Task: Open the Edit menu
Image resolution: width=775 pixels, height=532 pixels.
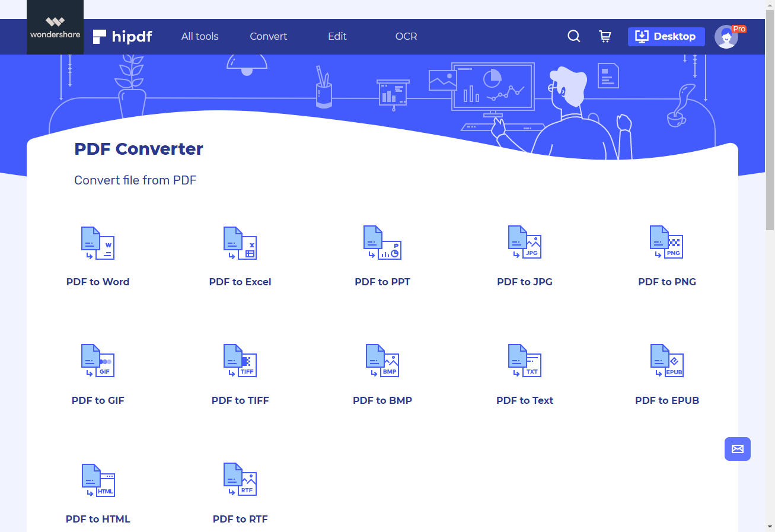Action: (337, 36)
